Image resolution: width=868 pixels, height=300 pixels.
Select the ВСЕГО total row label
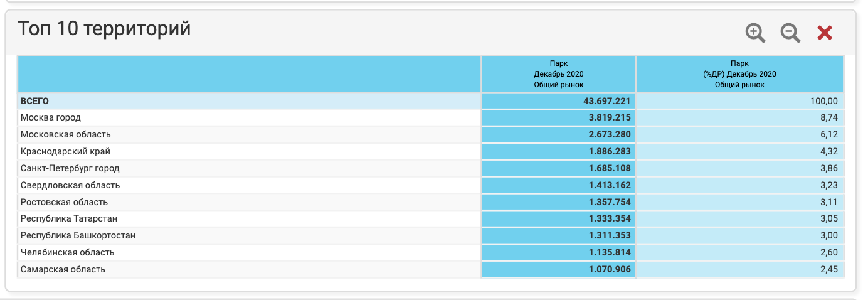pos(35,101)
